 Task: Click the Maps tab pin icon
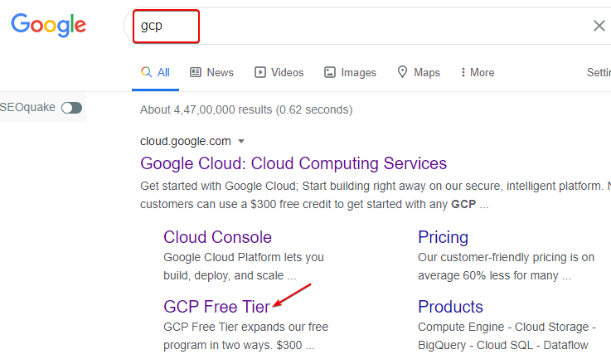click(x=403, y=72)
